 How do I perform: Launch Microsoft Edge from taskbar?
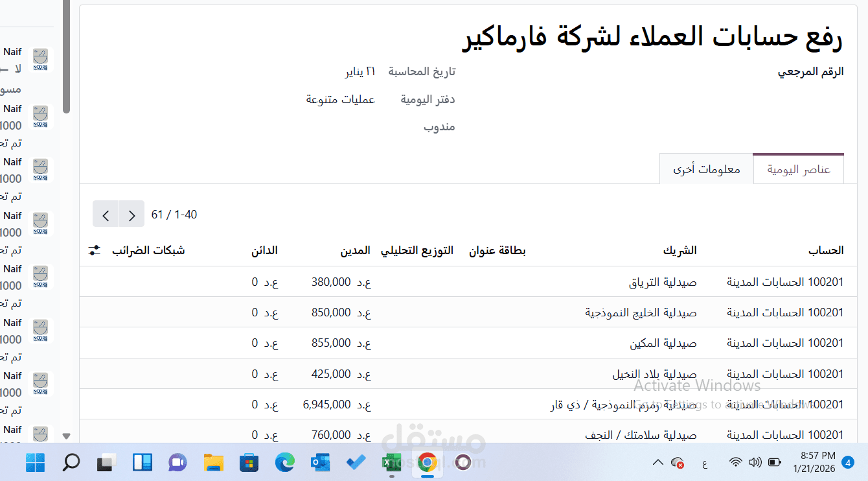click(284, 463)
